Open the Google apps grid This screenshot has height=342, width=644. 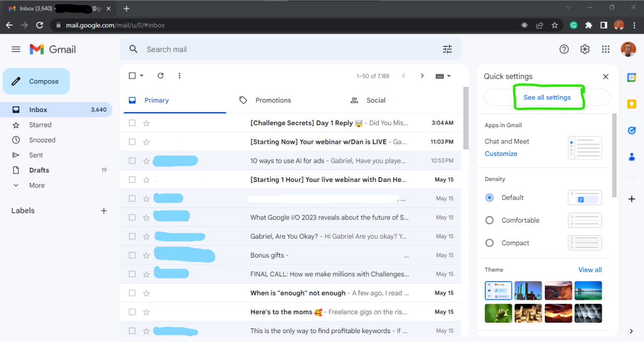pyautogui.click(x=605, y=49)
